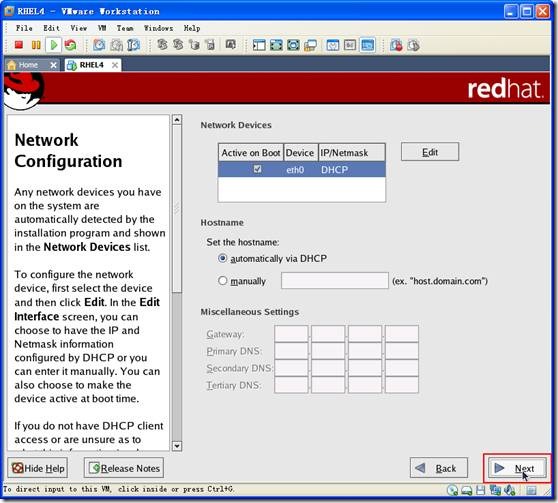Click the first Tertiary DNS field
This screenshot has width=558, height=503.
pyautogui.click(x=291, y=385)
